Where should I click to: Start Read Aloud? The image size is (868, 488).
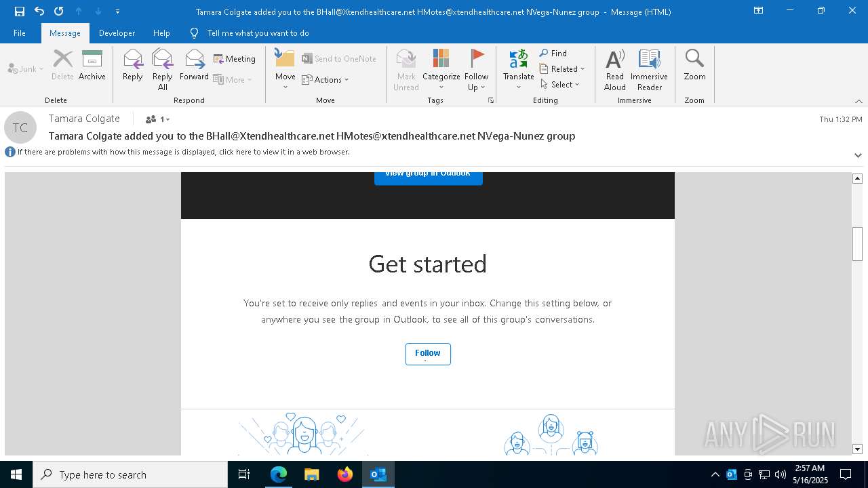[615, 70]
